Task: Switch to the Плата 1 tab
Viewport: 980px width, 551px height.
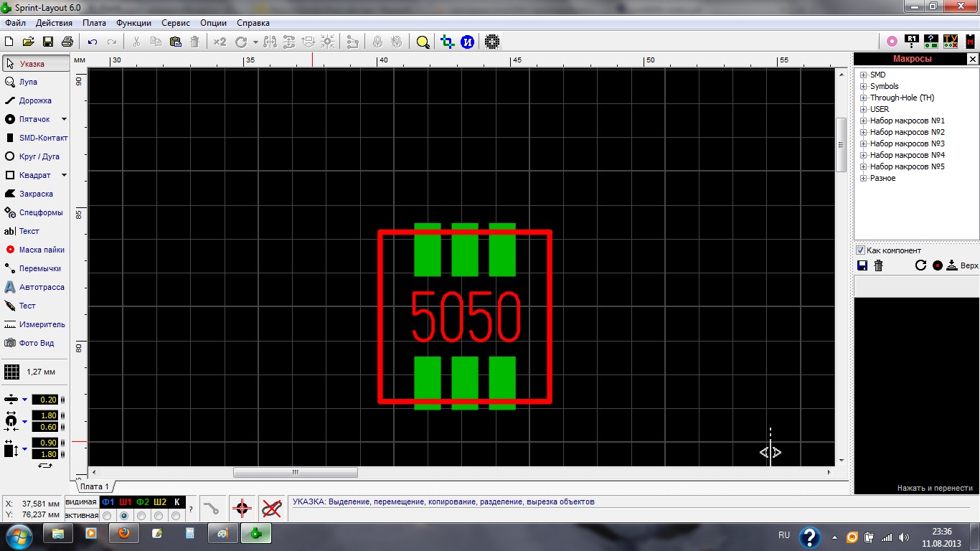Action: coord(94,486)
